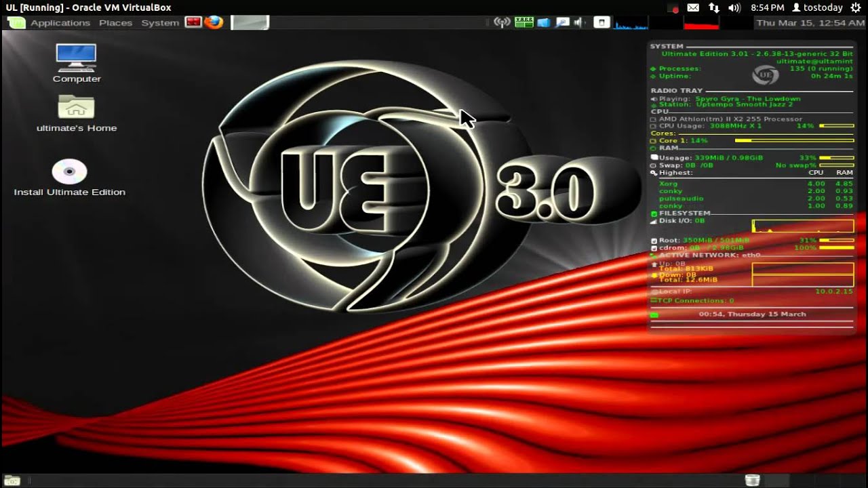Click the red recording indicator in host bar
The width and height of the screenshot is (868, 488).
pos(673,8)
